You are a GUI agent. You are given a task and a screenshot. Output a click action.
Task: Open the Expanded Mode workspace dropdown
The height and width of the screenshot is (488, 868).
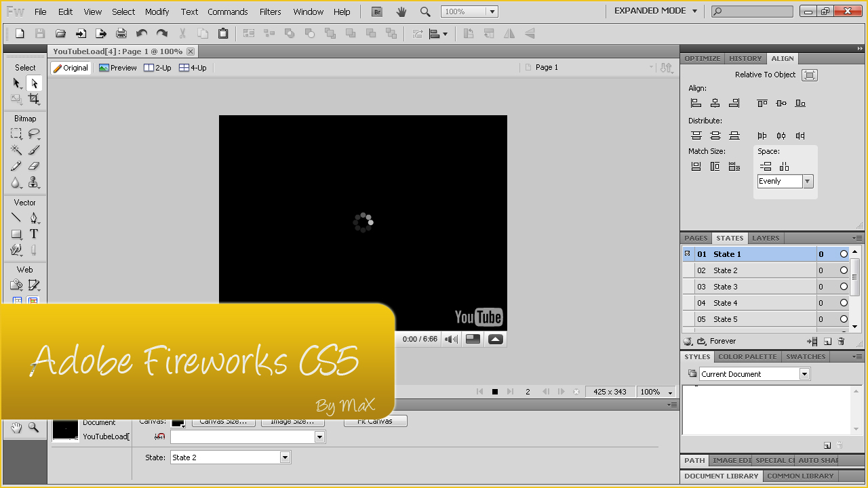pos(657,11)
